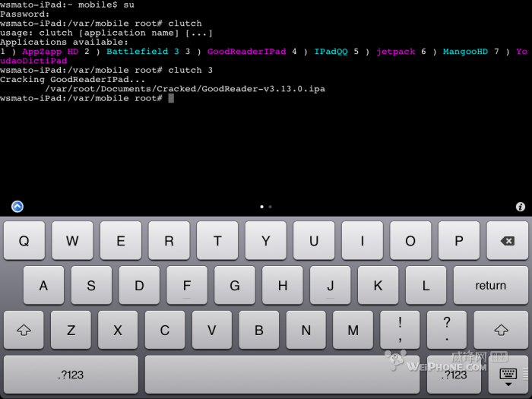532x399 pixels.
Task: Tap the W key
Action: pyautogui.click(x=72, y=241)
